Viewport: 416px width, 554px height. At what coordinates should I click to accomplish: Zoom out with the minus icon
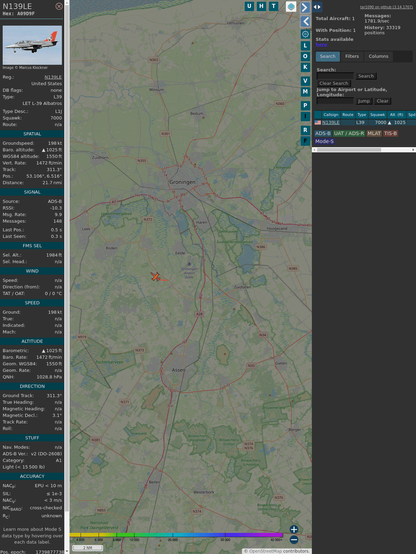294,540
